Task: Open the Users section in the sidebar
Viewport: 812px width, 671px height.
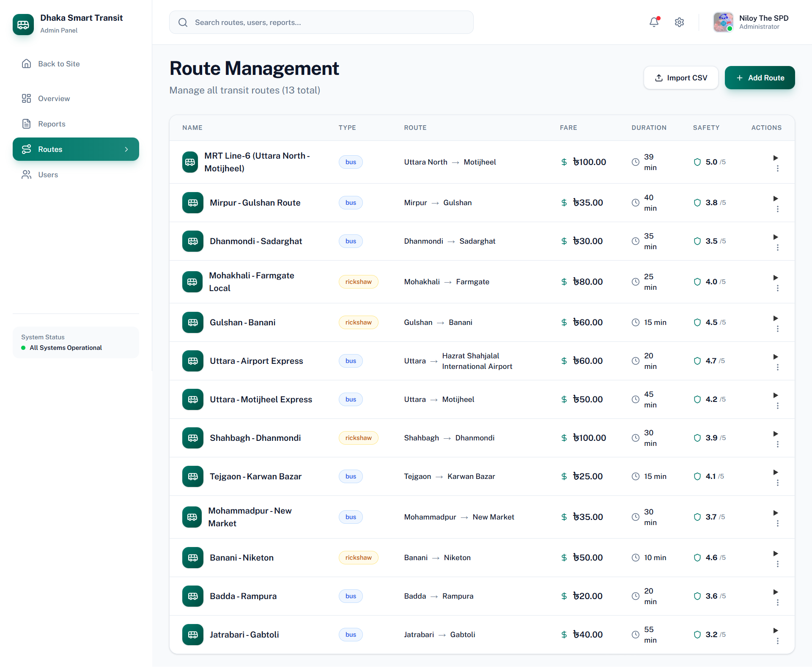Action: [x=48, y=175]
